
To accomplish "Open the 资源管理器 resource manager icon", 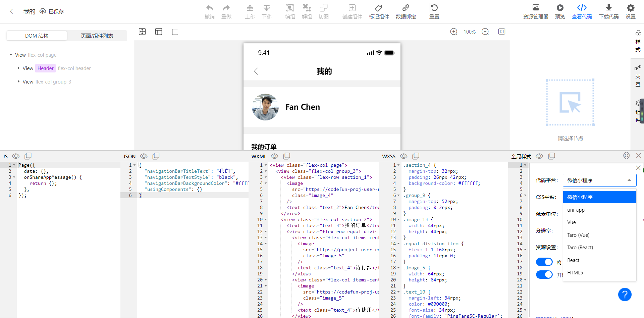I will pos(535,11).
